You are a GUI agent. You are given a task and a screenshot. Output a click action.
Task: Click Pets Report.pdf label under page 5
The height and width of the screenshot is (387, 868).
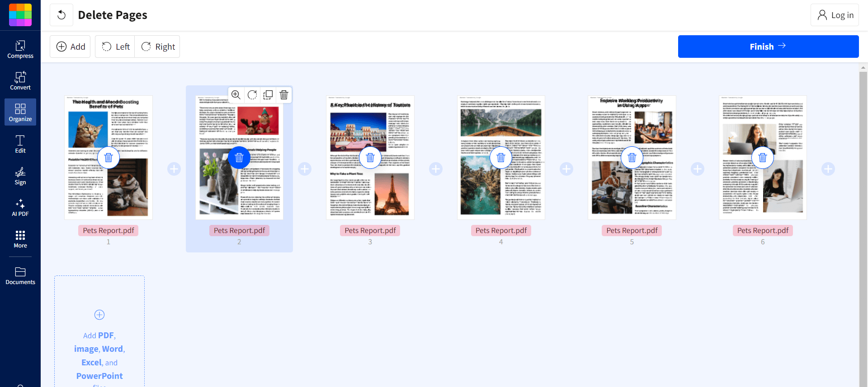[x=632, y=230]
